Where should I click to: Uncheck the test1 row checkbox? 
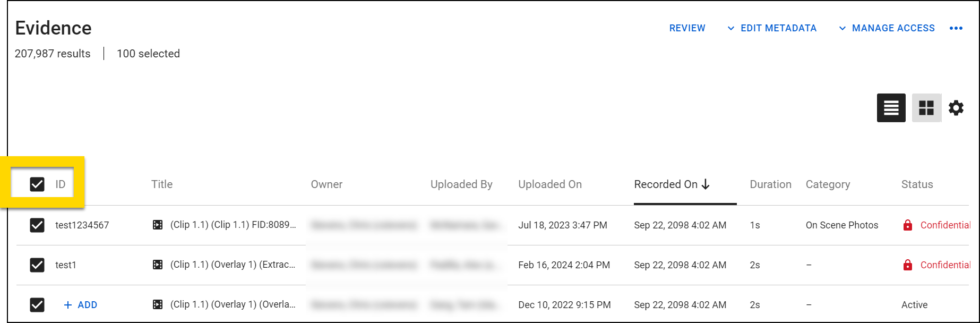pyautogui.click(x=37, y=265)
